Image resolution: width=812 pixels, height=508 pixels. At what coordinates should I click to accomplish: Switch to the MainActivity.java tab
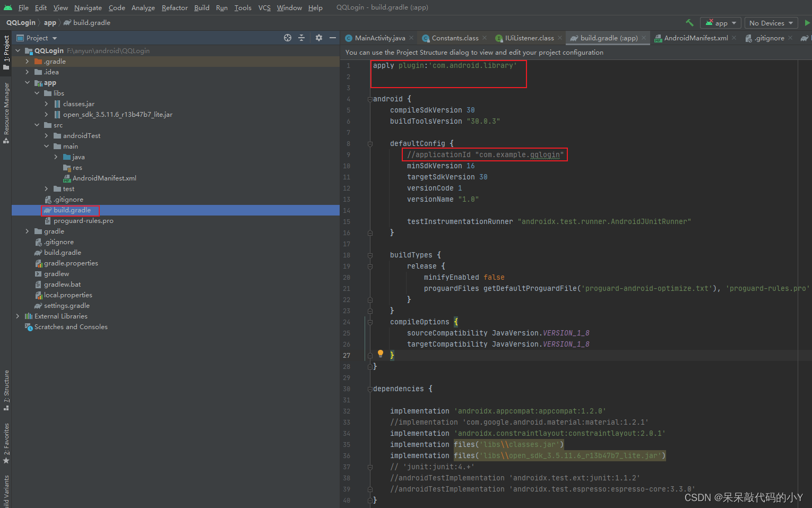point(379,38)
